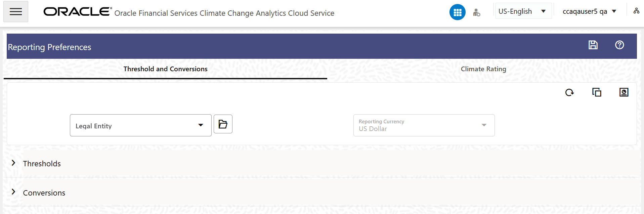Open the blue application navigation grid
This screenshot has width=644, height=214.
click(x=457, y=11)
